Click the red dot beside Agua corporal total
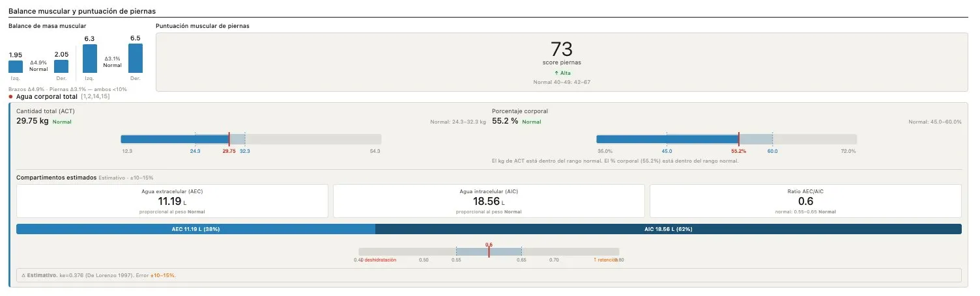Image resolution: width=980 pixels, height=296 pixels. (x=11, y=96)
